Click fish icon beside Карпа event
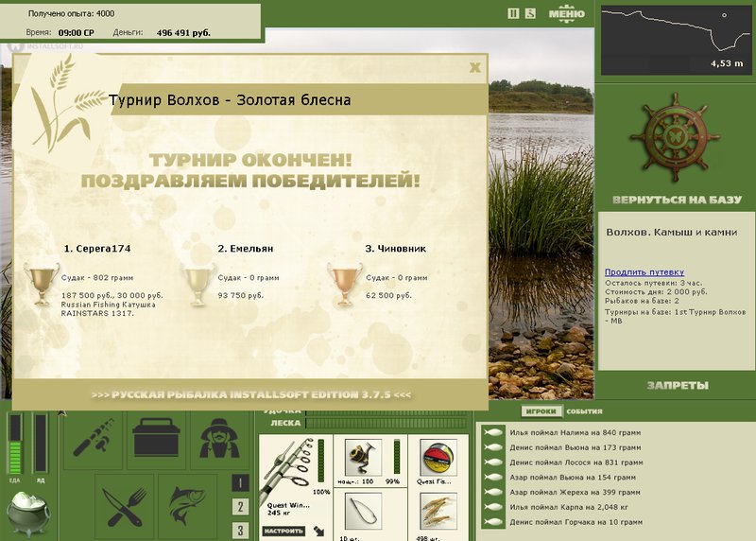Screen dimensions: 756x541 tap(493, 507)
